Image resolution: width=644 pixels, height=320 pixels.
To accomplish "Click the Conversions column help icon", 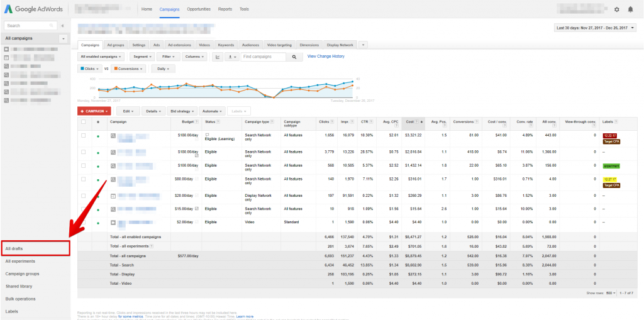I will pyautogui.click(x=477, y=121).
